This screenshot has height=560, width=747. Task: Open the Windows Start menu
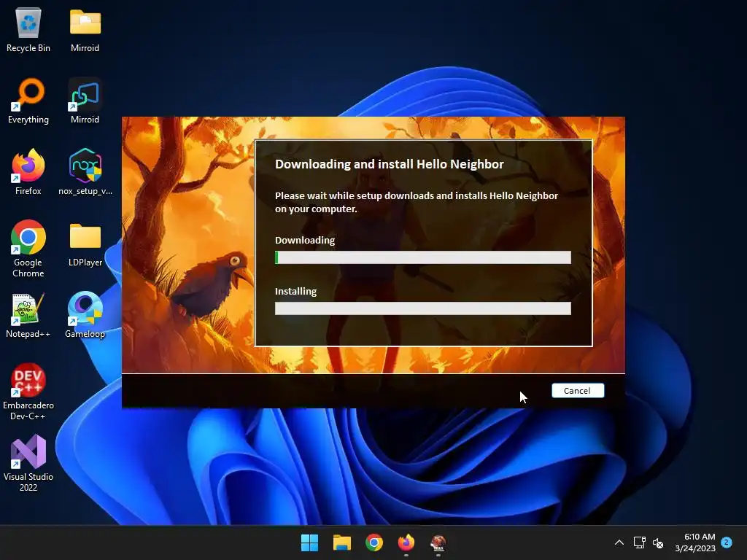coord(309,542)
